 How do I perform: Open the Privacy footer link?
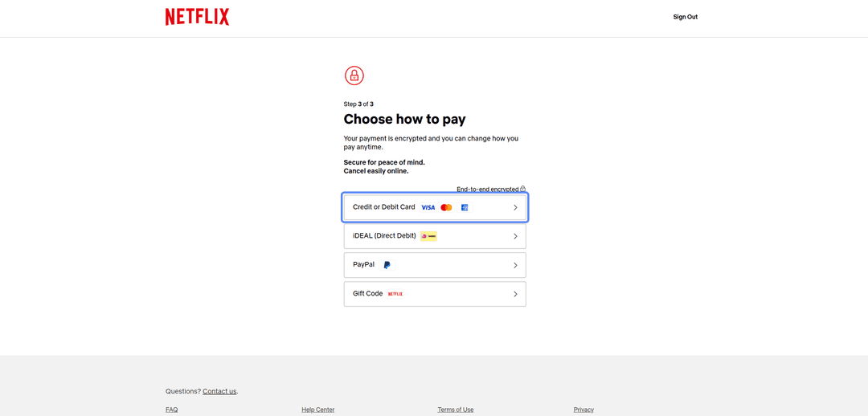(583, 410)
